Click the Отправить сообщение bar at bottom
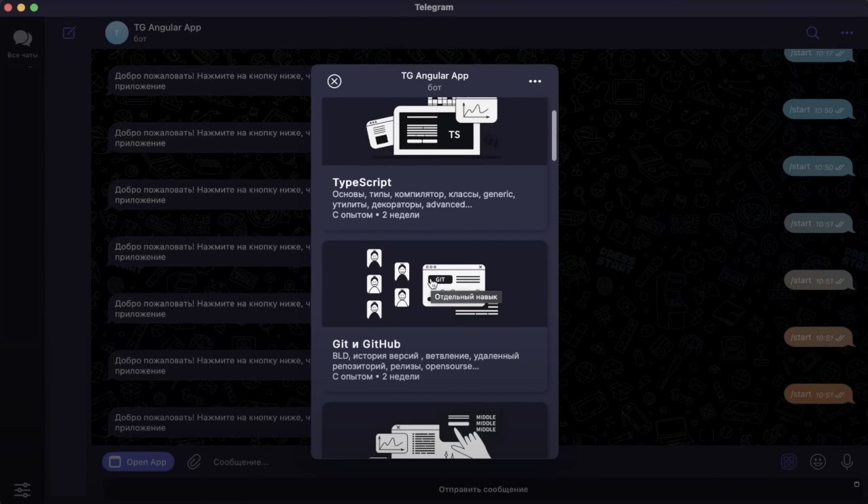Screen dimensions: 868x504 (x=483, y=489)
